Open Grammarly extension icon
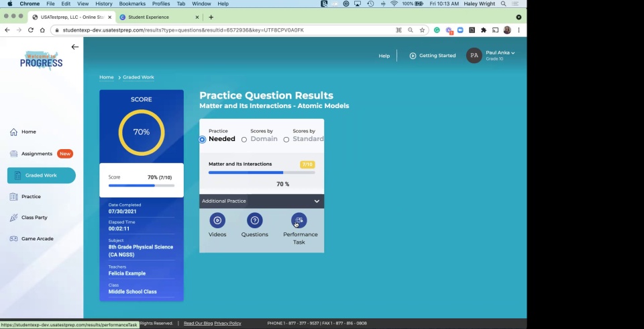644x329 pixels. tap(437, 30)
